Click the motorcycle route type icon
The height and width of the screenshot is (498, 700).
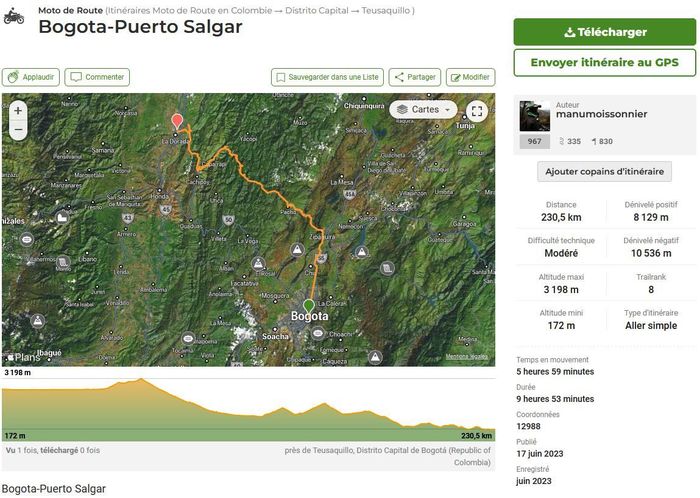(x=14, y=17)
